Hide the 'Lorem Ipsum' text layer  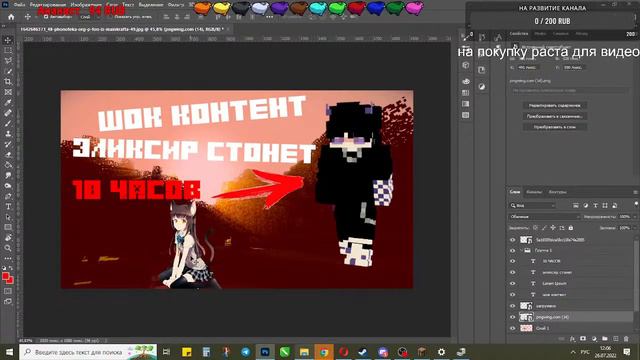[513, 283]
